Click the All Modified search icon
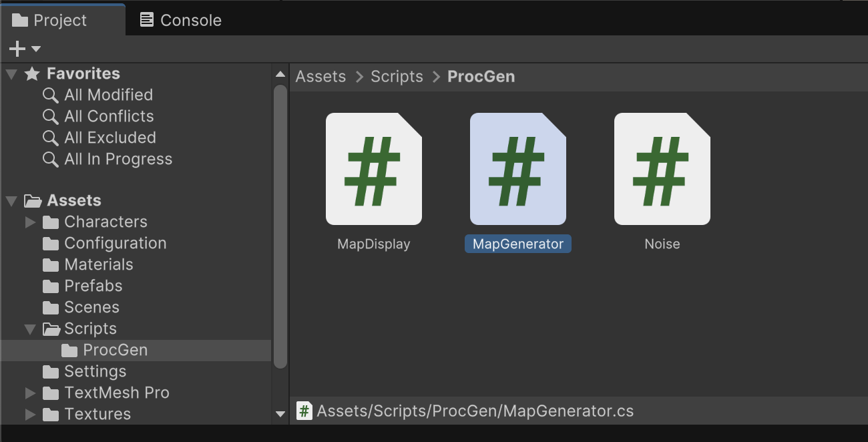The image size is (868, 442). pyautogui.click(x=51, y=95)
